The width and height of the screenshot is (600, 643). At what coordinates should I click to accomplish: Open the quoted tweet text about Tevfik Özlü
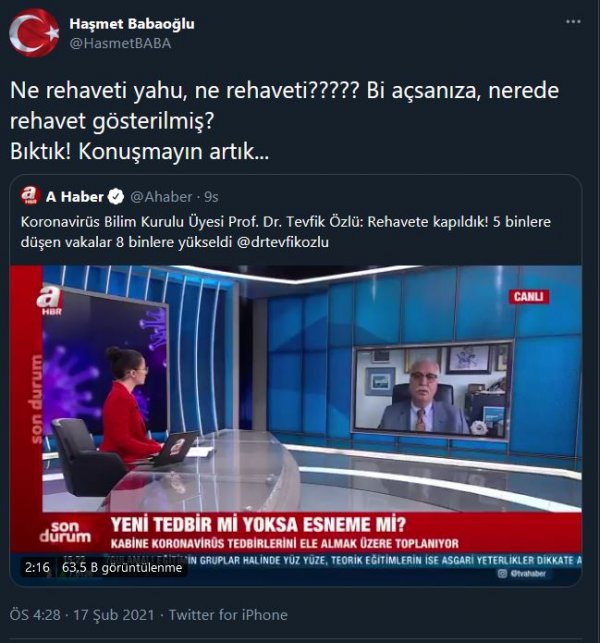coord(286,232)
